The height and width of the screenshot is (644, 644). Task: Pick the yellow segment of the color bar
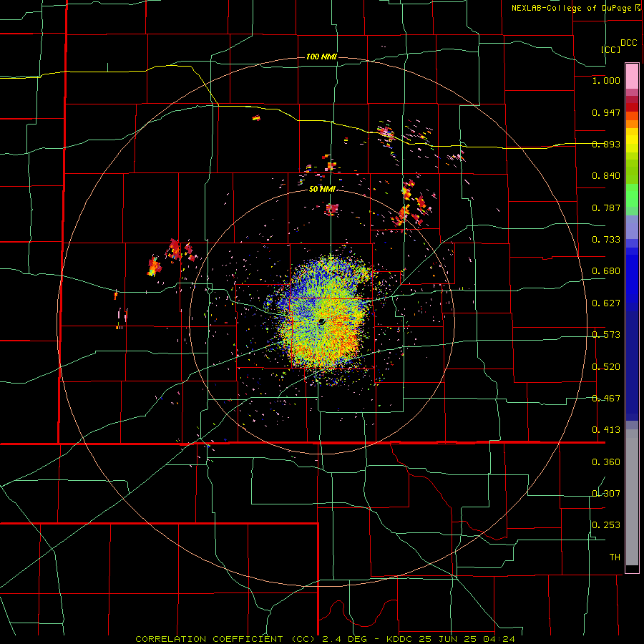click(632, 140)
